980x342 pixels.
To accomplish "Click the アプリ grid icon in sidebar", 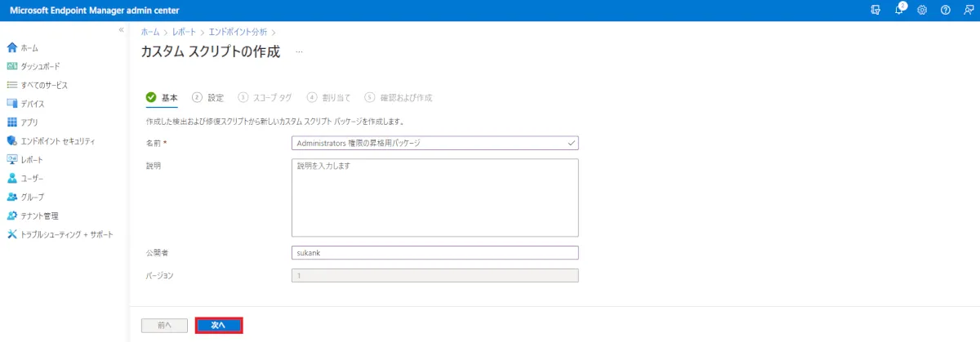I will (x=11, y=122).
